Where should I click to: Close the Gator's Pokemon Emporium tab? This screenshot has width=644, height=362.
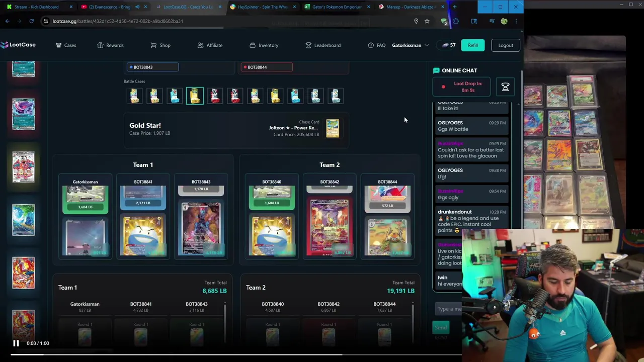(x=369, y=7)
